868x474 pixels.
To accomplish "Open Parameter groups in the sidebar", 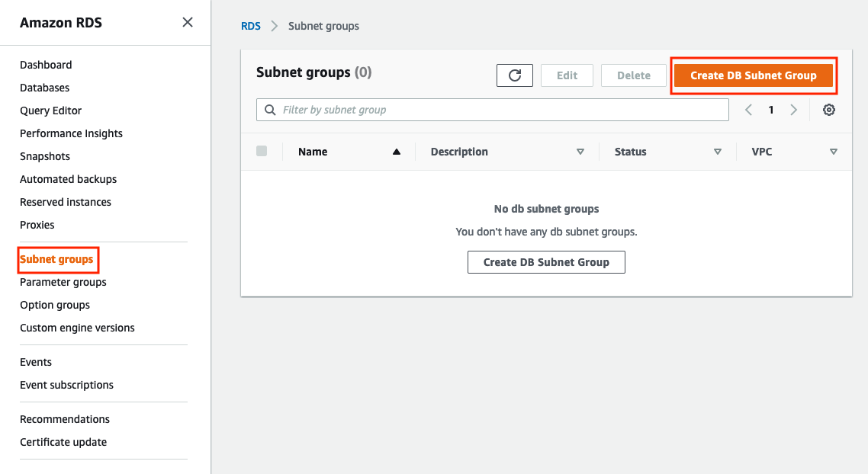I will pos(63,282).
